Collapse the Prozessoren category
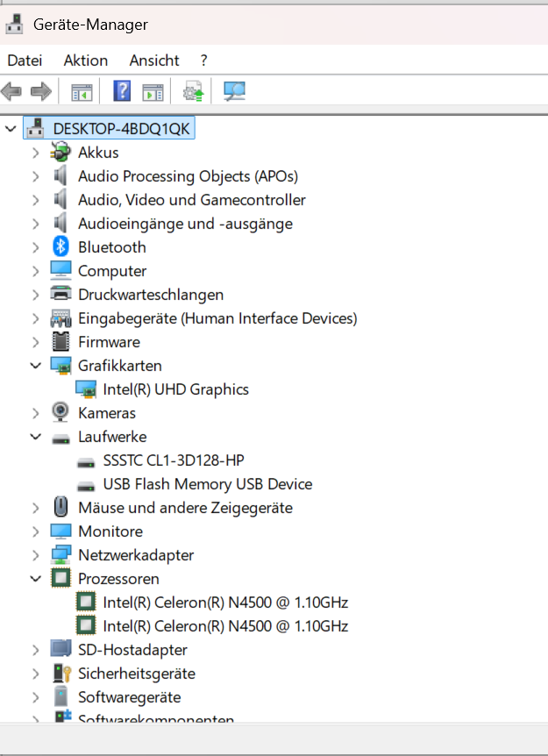Image resolution: width=548 pixels, height=756 pixels. pos(36,579)
